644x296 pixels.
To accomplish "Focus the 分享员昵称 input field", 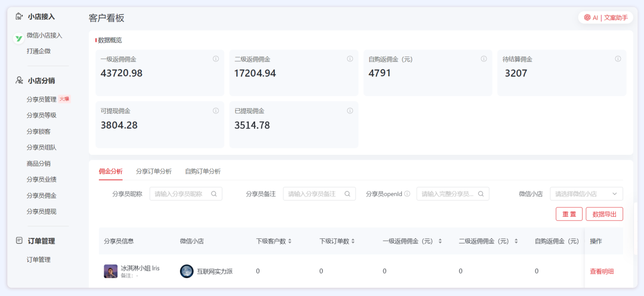I will (185, 194).
